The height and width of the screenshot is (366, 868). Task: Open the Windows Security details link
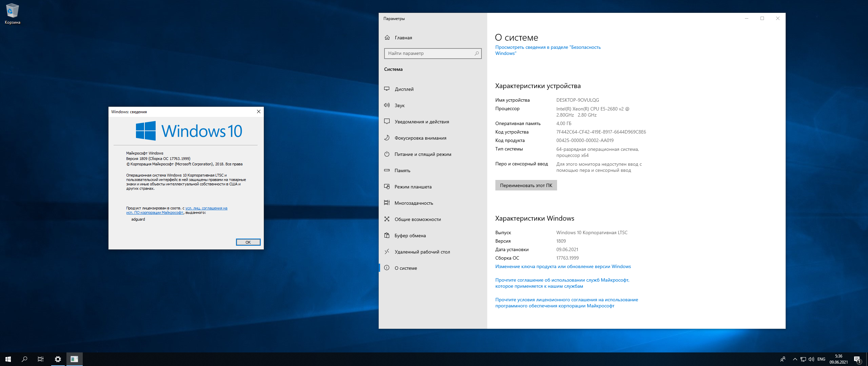point(548,50)
